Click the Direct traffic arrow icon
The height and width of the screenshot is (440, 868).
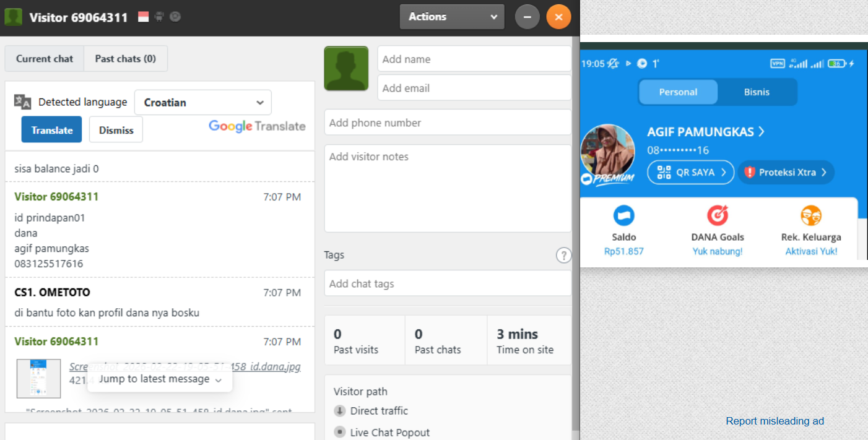coord(339,411)
